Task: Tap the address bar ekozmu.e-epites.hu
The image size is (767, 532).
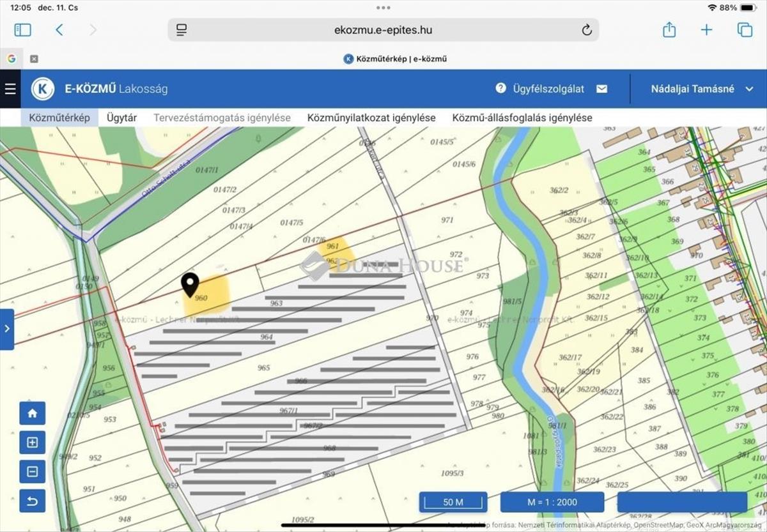Action: coord(383,30)
